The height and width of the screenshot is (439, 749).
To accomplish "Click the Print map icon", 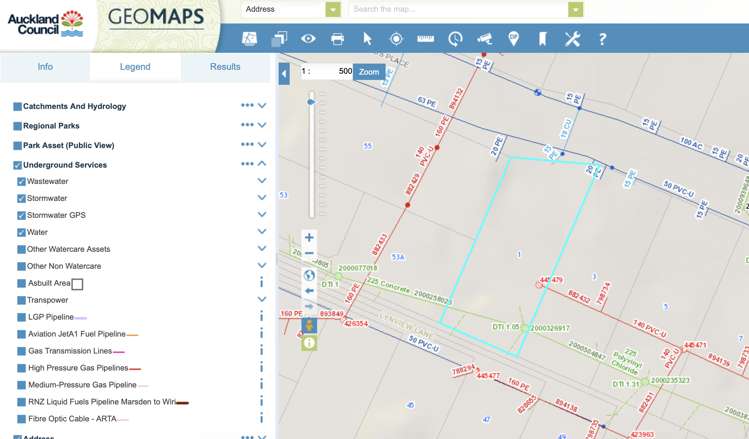I will (338, 39).
